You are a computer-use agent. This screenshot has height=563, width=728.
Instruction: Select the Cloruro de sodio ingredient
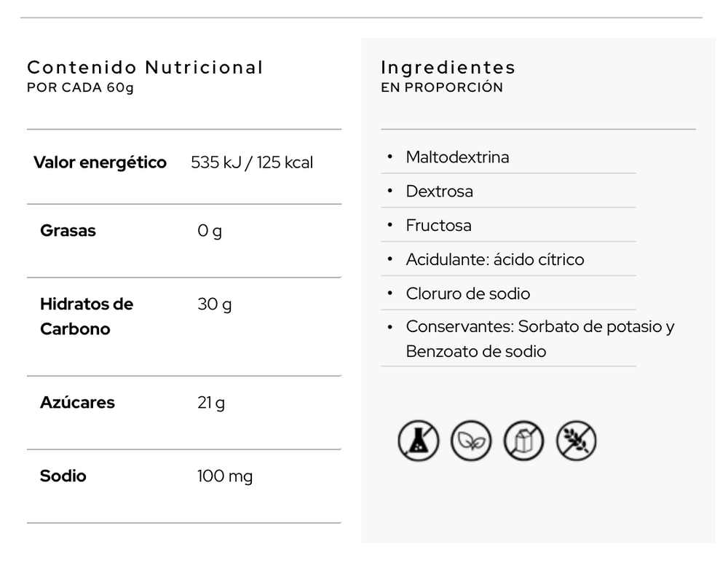coord(467,294)
